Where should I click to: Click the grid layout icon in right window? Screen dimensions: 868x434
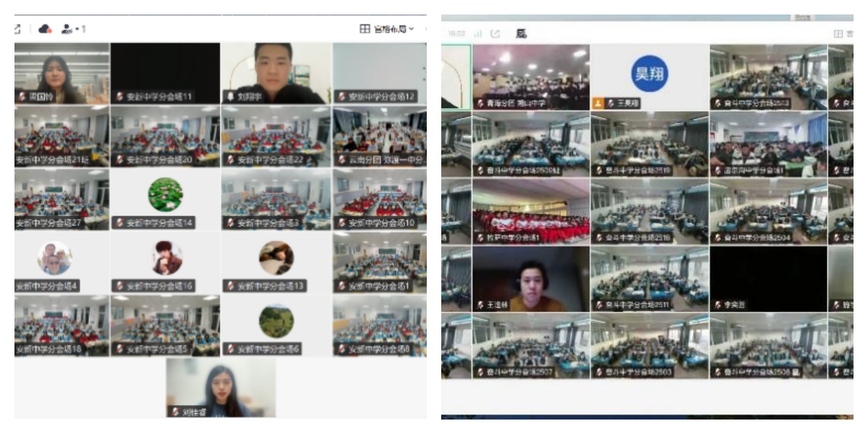coord(838,33)
